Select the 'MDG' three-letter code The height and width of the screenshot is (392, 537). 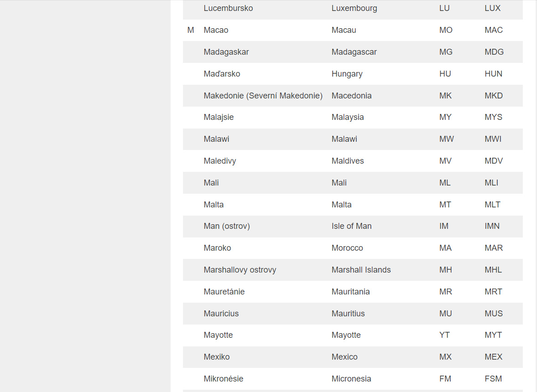[x=494, y=52]
